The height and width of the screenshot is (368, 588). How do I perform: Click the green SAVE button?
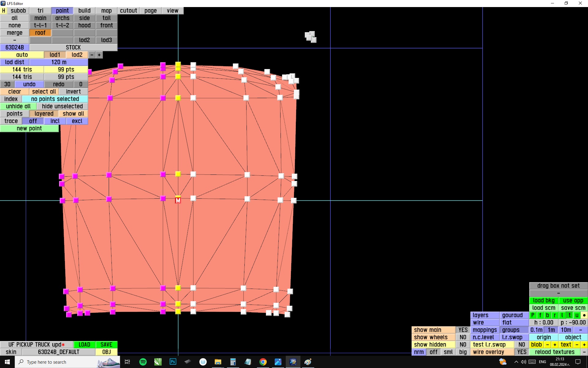[x=106, y=345]
